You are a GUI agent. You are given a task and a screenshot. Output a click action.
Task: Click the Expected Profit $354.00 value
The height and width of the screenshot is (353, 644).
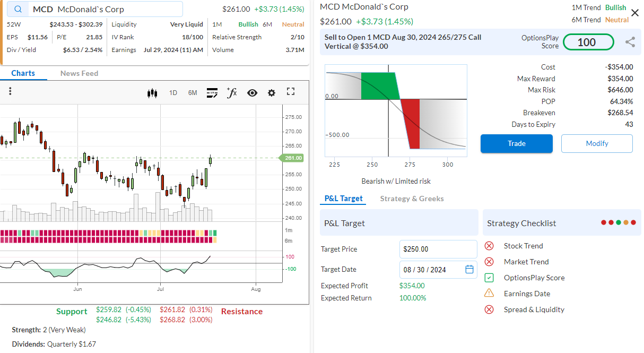(x=412, y=286)
